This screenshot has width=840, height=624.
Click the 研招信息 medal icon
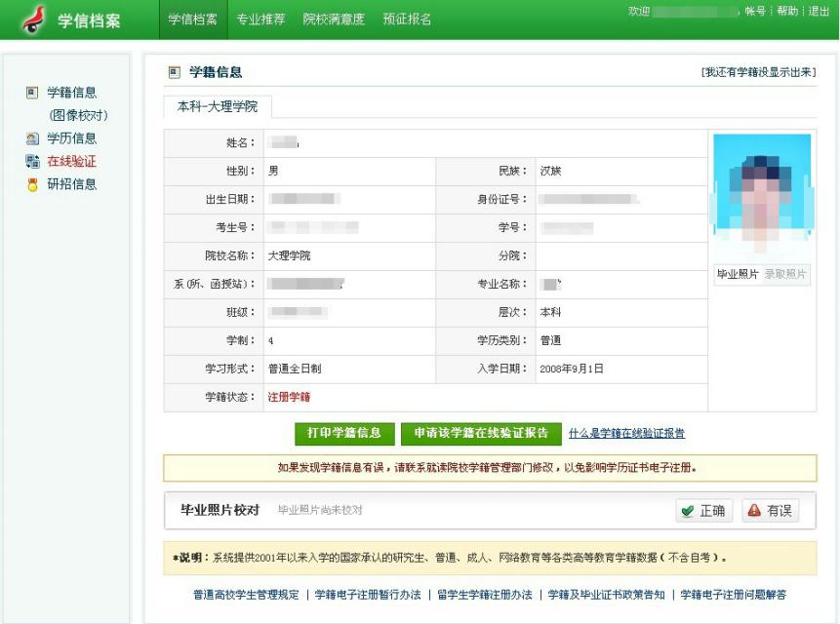click(32, 184)
